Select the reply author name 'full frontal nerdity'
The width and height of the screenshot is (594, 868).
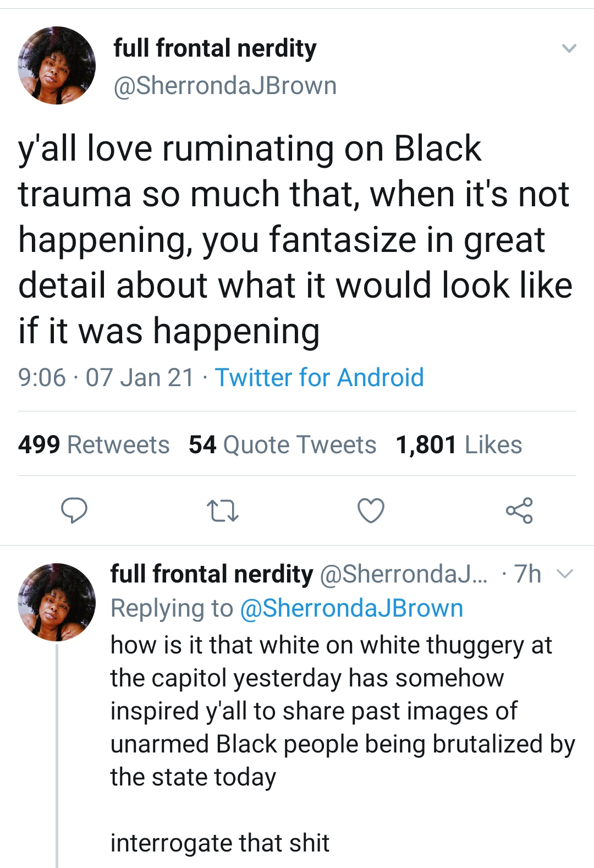[x=211, y=574]
